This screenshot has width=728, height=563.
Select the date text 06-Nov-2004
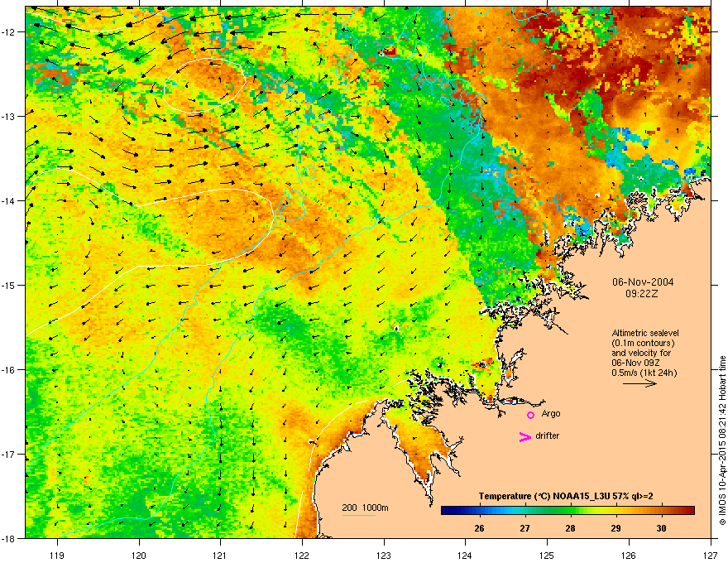tap(643, 282)
